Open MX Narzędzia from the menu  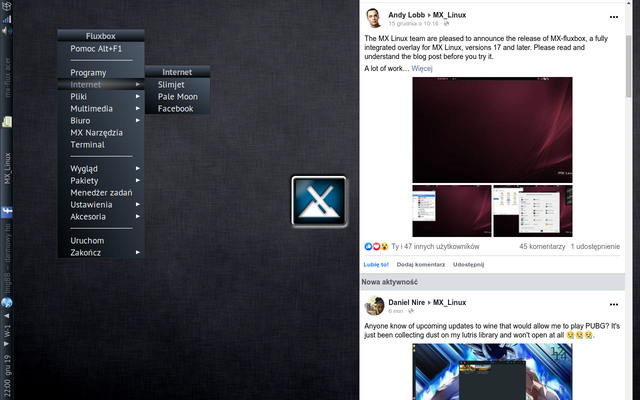[101, 133]
